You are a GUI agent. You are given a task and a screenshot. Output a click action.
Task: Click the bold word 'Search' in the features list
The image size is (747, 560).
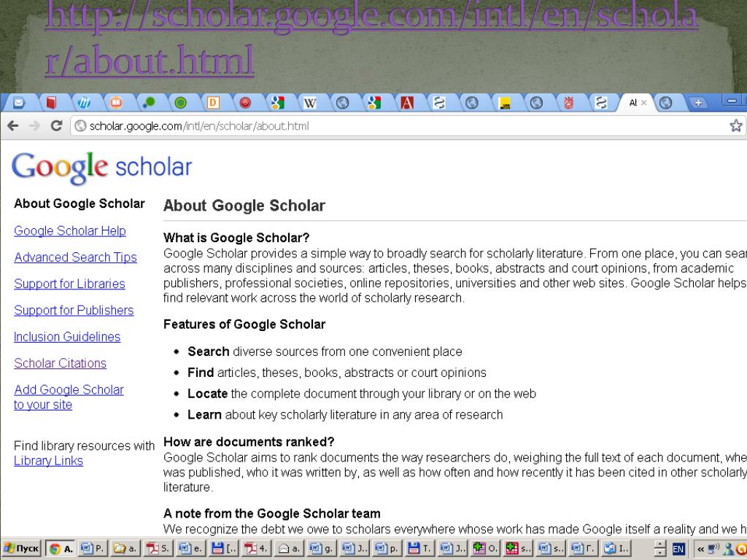[208, 351]
